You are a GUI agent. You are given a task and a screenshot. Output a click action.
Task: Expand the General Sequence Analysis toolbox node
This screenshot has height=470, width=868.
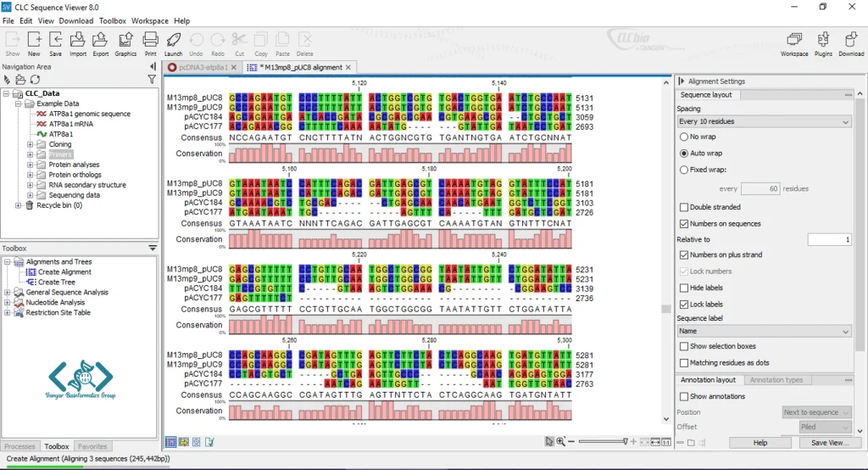[x=7, y=292]
